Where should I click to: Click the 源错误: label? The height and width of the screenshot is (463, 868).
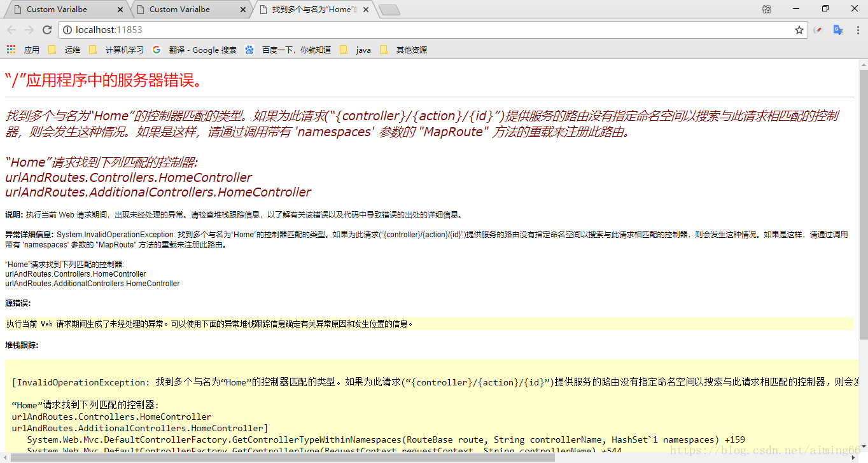pyautogui.click(x=18, y=303)
